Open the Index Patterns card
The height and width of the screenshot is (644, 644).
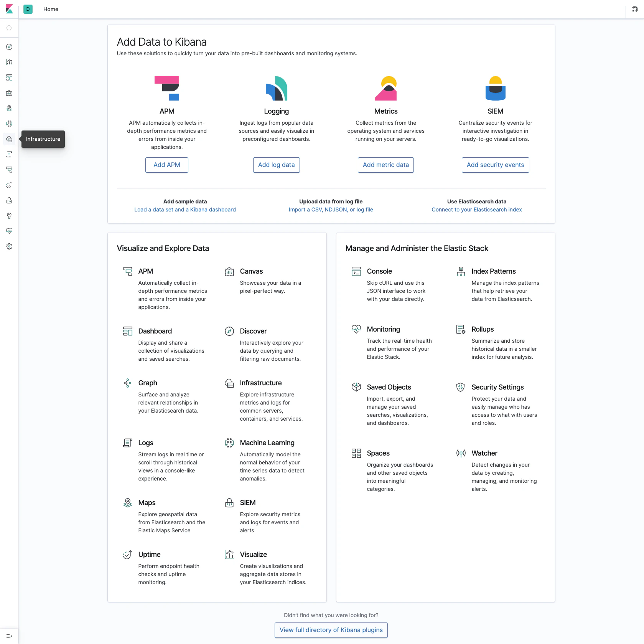tap(498, 285)
